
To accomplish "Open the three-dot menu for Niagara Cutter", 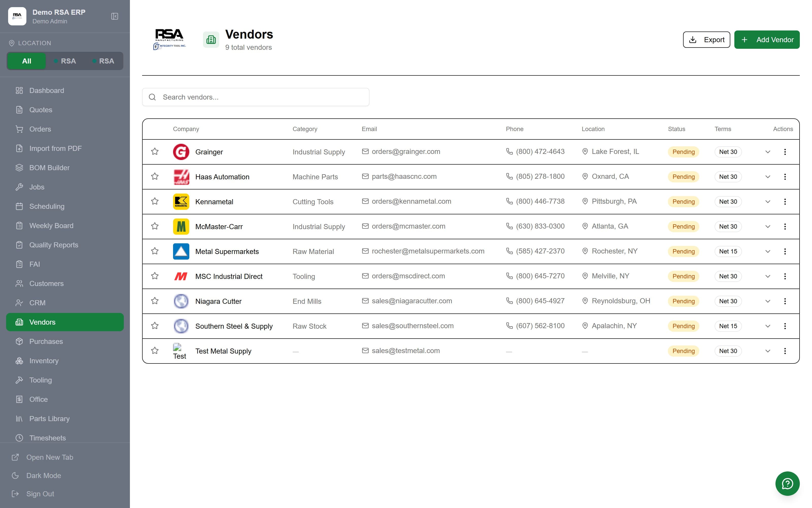I will (785, 301).
